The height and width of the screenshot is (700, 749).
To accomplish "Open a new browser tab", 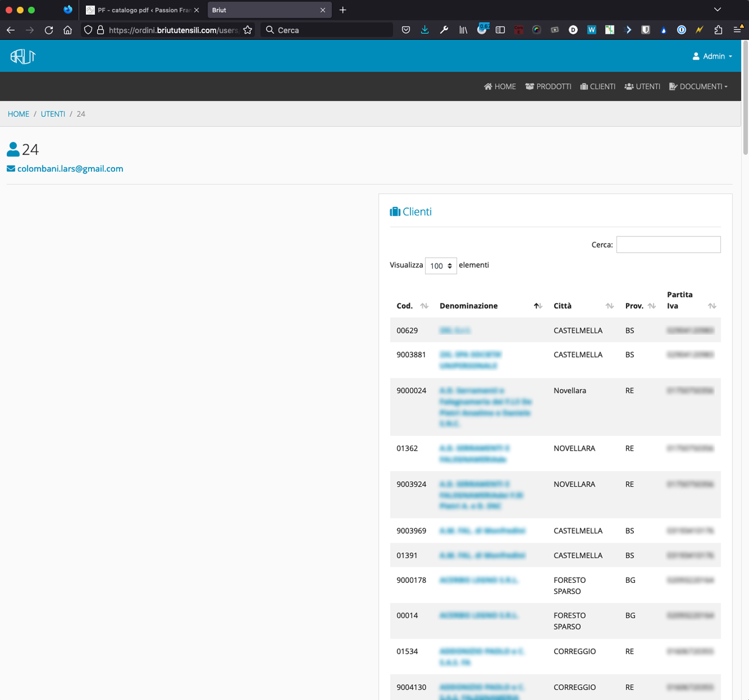I will [x=343, y=10].
